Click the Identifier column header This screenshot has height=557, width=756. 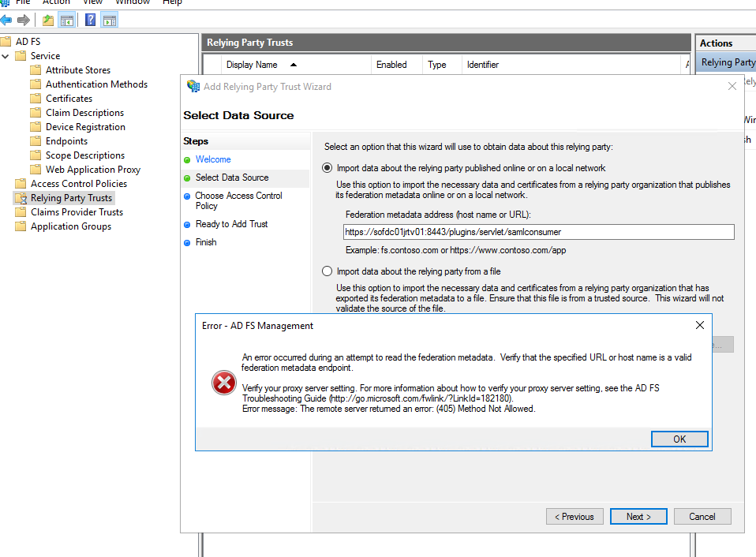coord(483,65)
